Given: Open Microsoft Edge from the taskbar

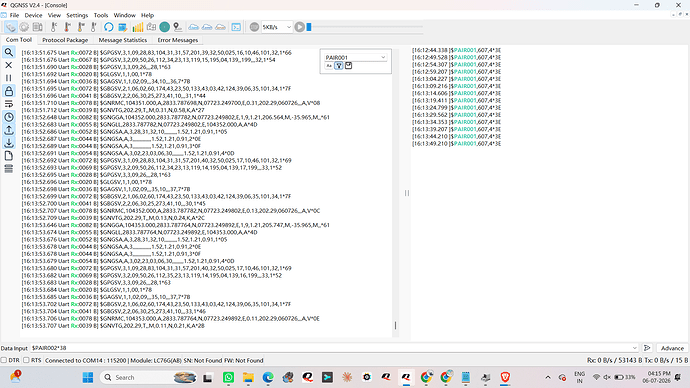Looking at the screenshot, I should (x=268, y=377).
